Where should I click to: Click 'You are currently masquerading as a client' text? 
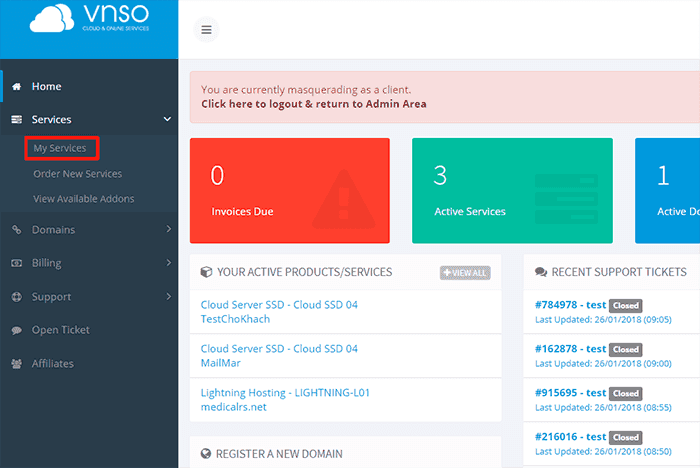point(306,90)
